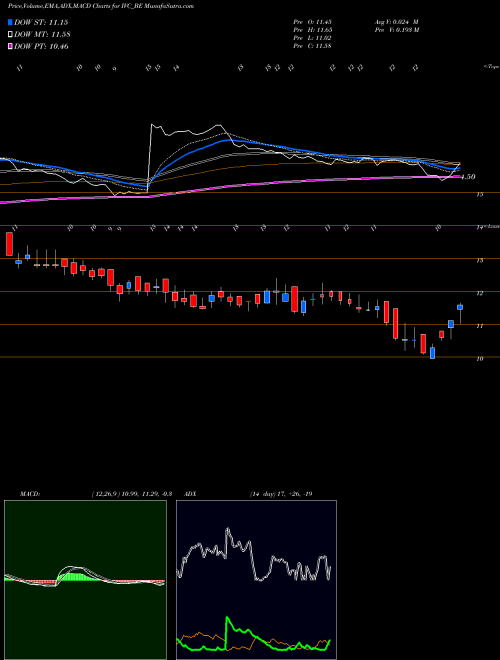Click the lowest blue candle near 10

click(x=432, y=353)
